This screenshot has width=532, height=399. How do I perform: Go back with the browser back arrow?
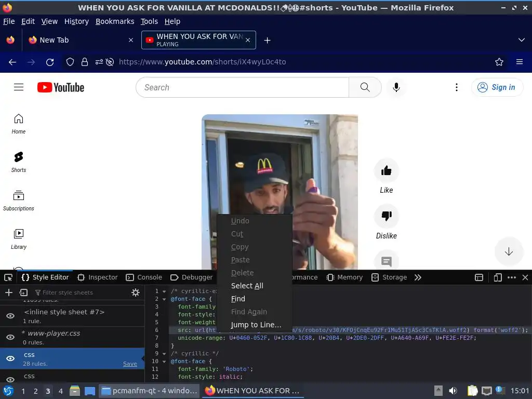point(12,62)
